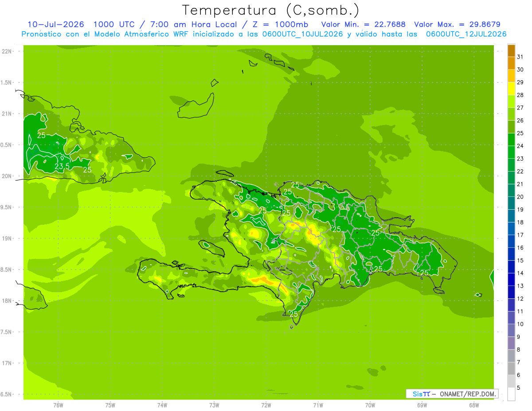Click the "19N" latitude axis label

pyautogui.click(x=7, y=238)
